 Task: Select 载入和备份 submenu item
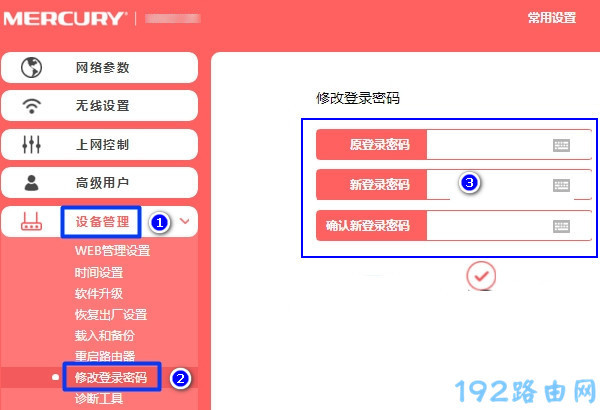click(x=105, y=335)
